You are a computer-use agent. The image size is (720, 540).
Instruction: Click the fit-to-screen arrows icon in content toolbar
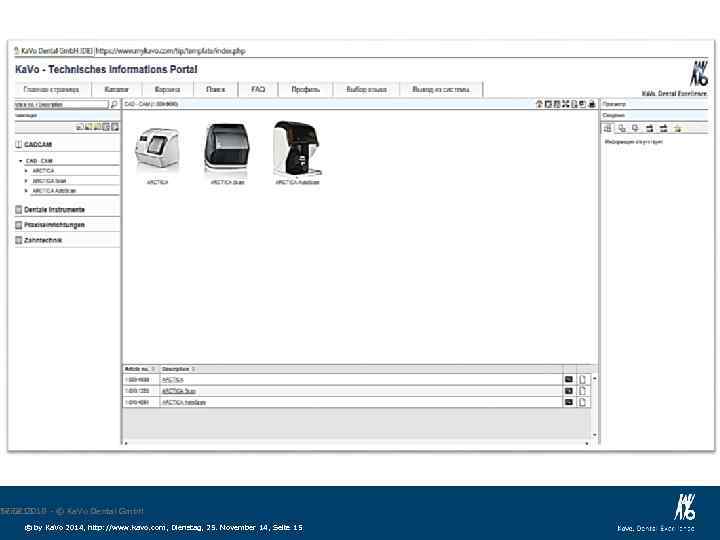click(x=566, y=104)
